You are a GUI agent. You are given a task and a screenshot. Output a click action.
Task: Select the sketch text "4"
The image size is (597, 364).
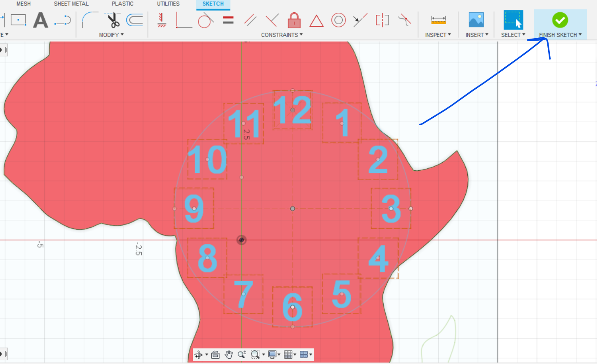coord(378,258)
